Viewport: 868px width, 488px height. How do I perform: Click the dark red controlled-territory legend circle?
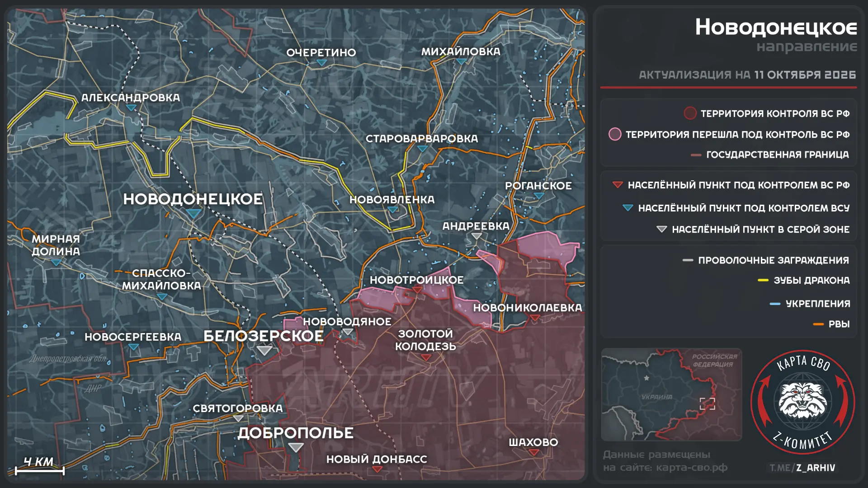click(x=690, y=113)
